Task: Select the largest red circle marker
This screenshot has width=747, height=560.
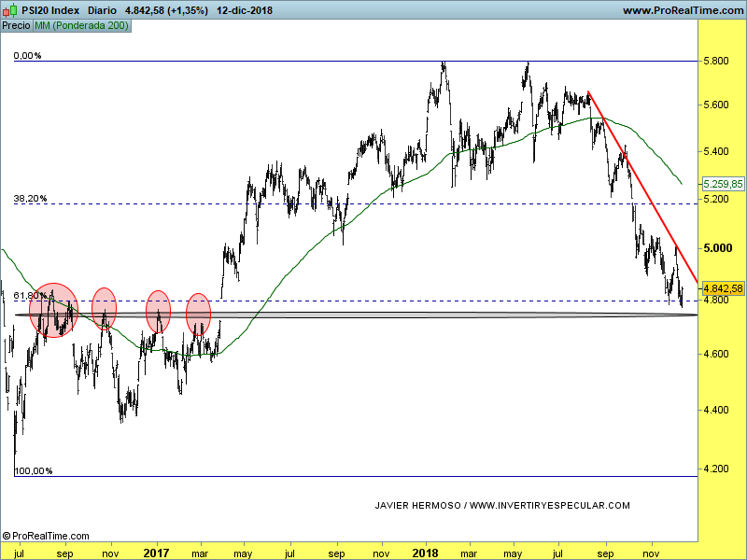Action: tap(54, 309)
